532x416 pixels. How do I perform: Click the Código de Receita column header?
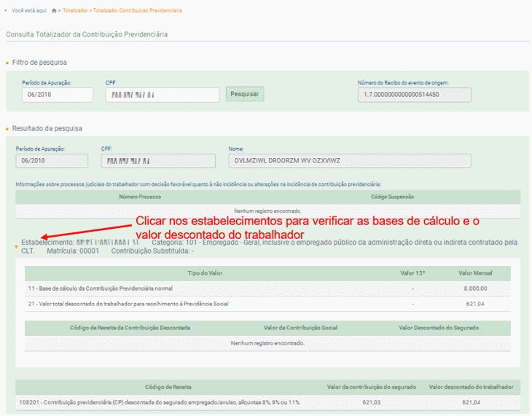(167, 386)
